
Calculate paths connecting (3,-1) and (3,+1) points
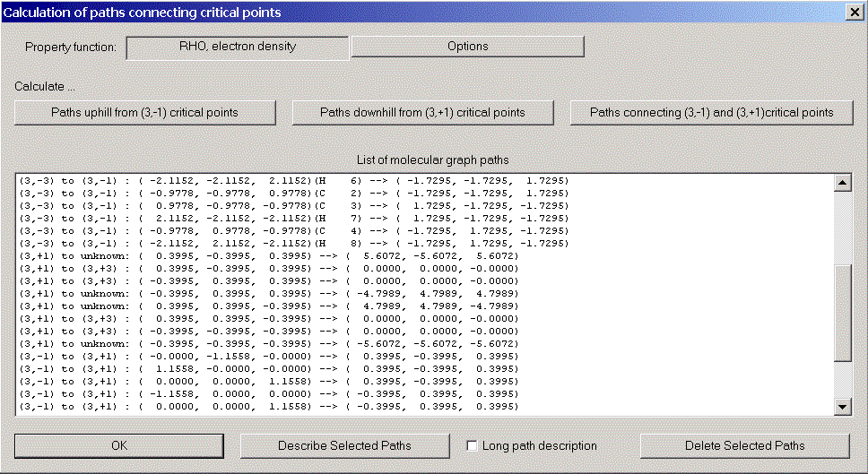click(711, 113)
